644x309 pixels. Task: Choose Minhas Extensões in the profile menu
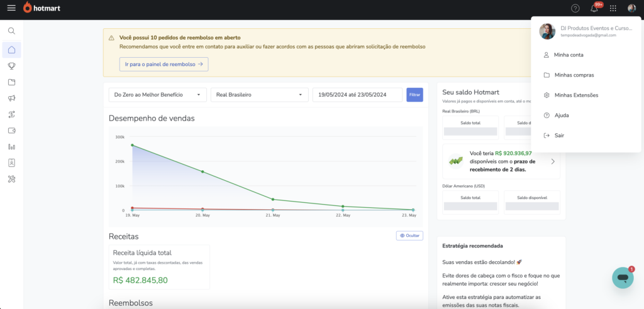576,95
